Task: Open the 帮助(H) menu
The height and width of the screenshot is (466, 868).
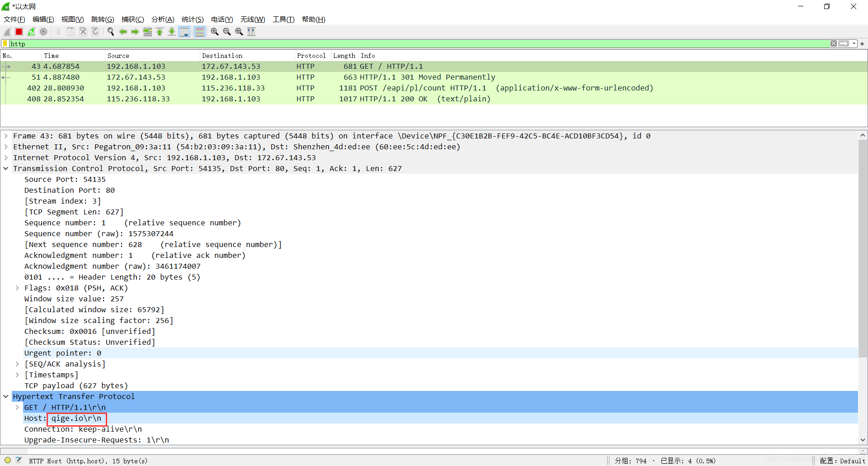Action: 314,19
